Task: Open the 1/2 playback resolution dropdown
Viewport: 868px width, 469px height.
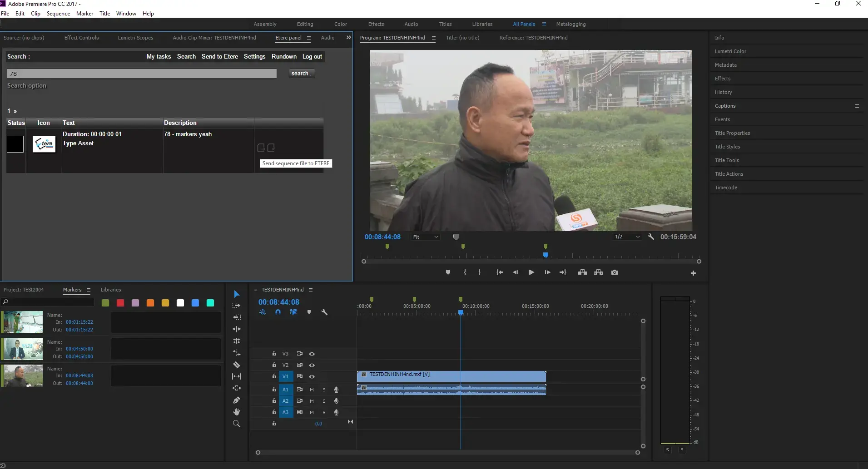Action: 627,237
